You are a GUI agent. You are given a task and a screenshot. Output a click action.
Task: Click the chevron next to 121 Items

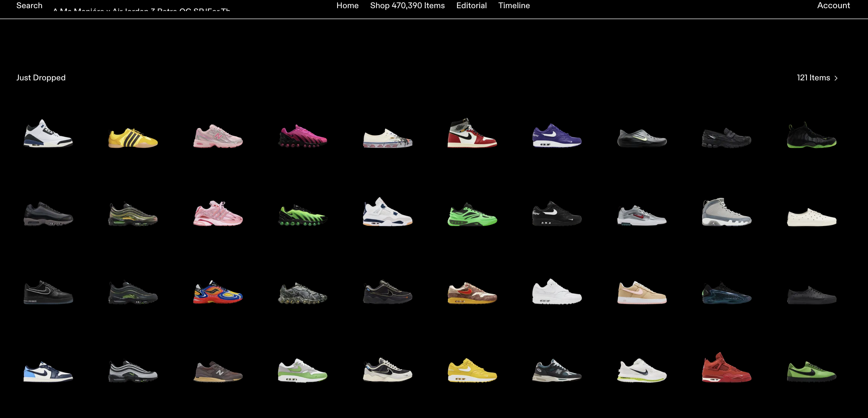[835, 78]
